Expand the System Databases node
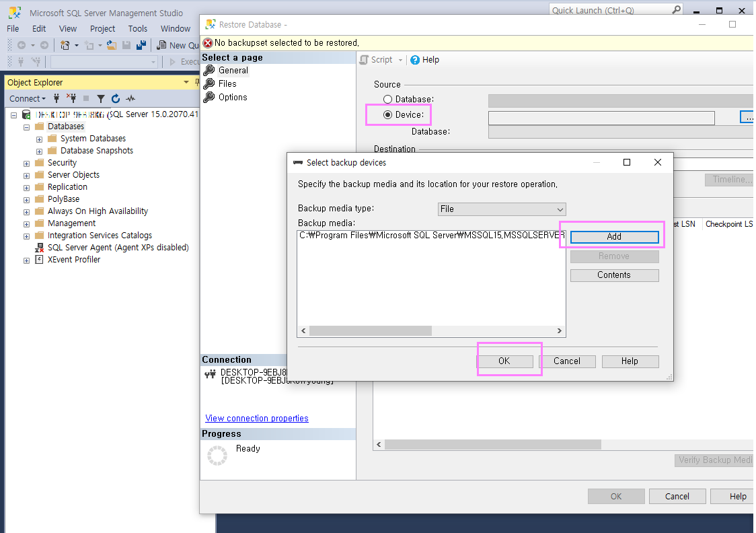 point(39,139)
